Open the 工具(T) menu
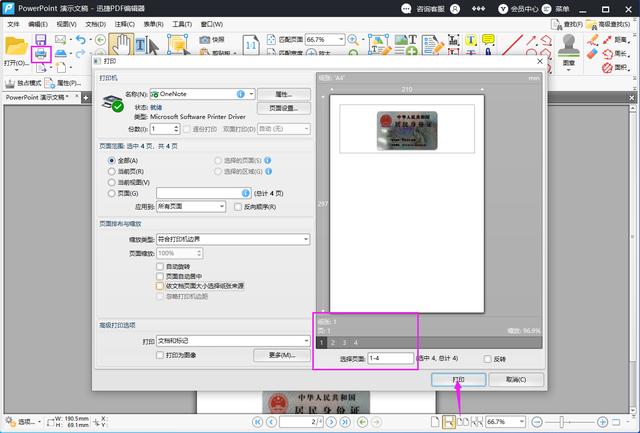Image resolution: width=640 pixels, height=433 pixels. point(182,22)
